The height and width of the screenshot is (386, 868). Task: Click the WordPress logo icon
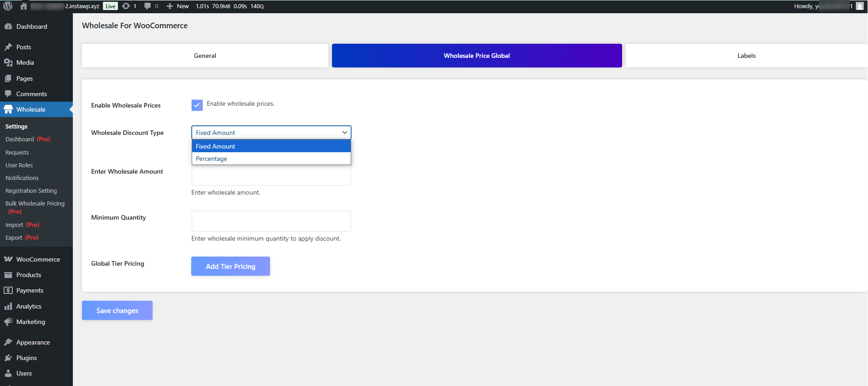coord(8,6)
